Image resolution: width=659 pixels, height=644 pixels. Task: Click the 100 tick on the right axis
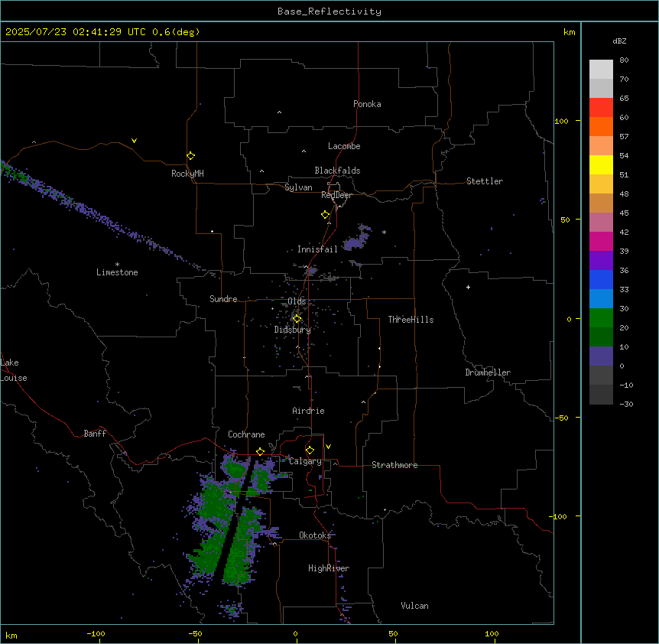click(x=561, y=121)
